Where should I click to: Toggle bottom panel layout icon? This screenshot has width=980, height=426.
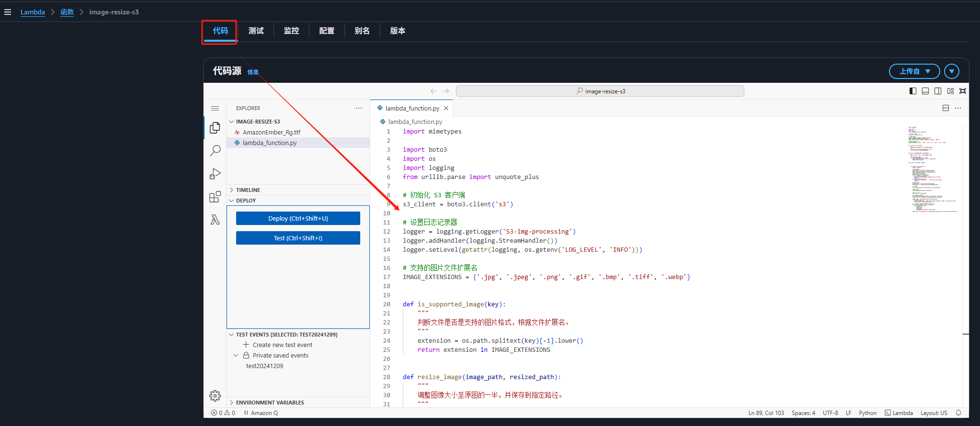925,91
